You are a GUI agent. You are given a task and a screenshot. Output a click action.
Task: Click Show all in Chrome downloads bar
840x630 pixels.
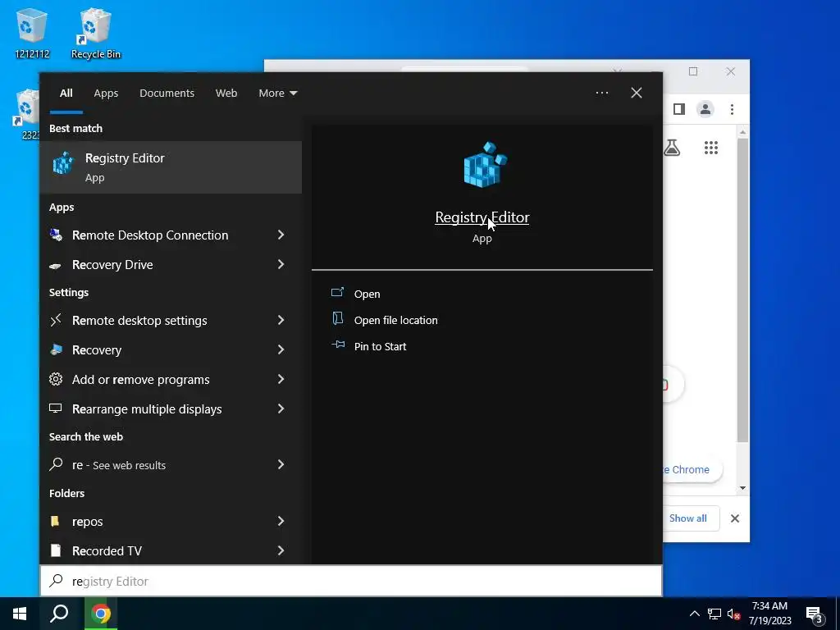[x=688, y=518]
